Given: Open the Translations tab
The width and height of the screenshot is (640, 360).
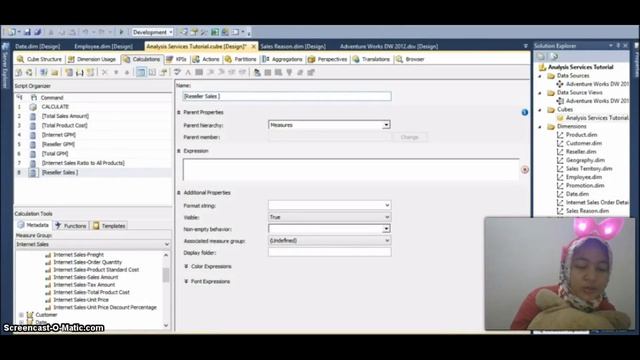Looking at the screenshot, I should 371,59.
